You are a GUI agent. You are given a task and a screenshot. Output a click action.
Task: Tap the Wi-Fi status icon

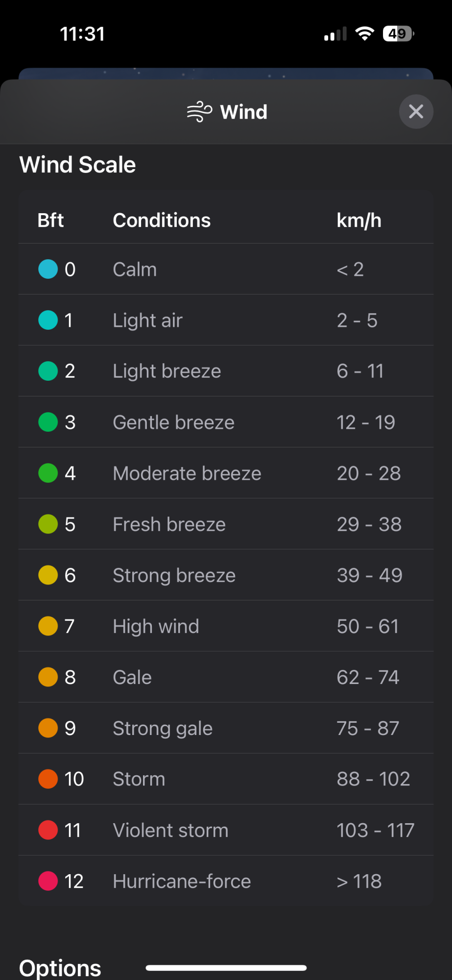pos(364,34)
